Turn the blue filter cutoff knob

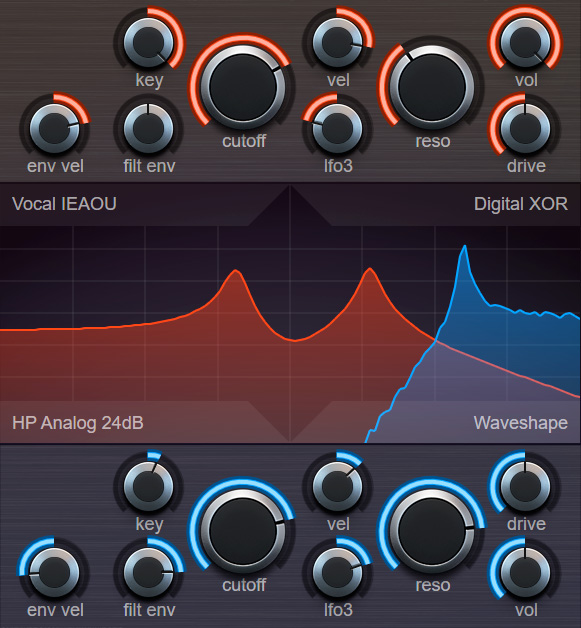243,531
